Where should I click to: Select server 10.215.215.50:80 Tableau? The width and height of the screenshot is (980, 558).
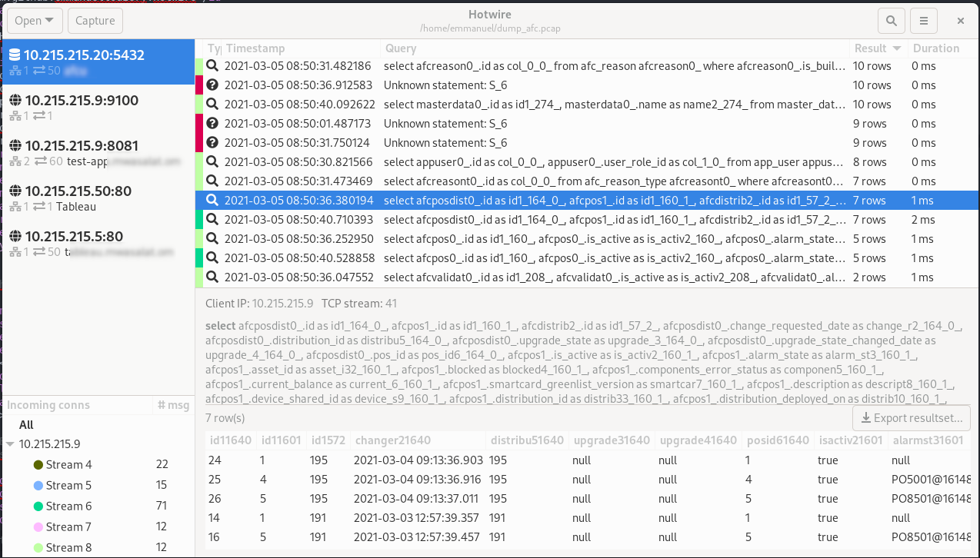click(98, 198)
